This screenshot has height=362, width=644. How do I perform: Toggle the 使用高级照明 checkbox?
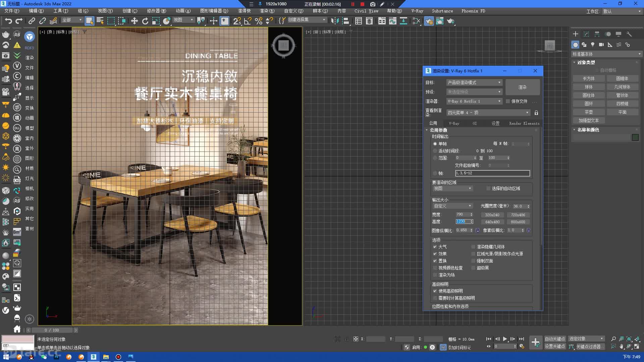point(435,291)
